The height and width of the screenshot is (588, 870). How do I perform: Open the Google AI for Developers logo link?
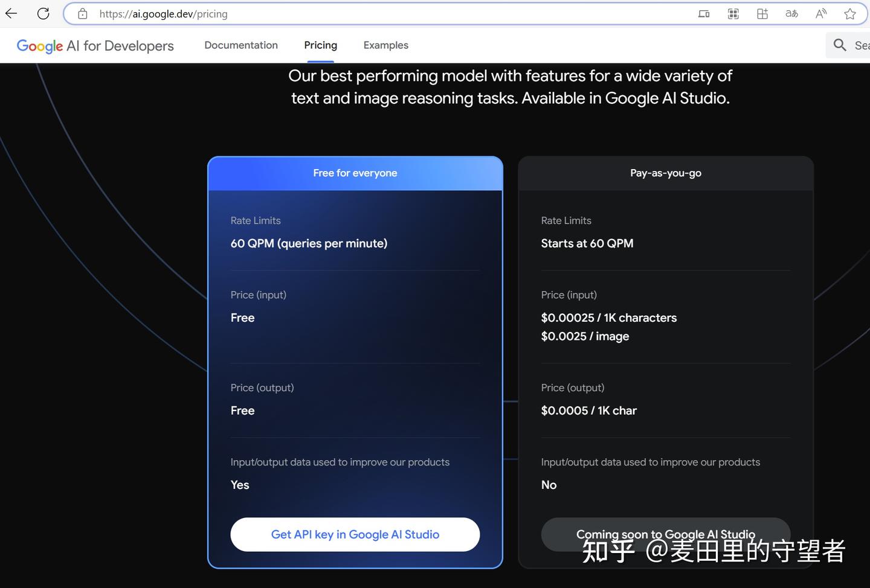click(95, 46)
